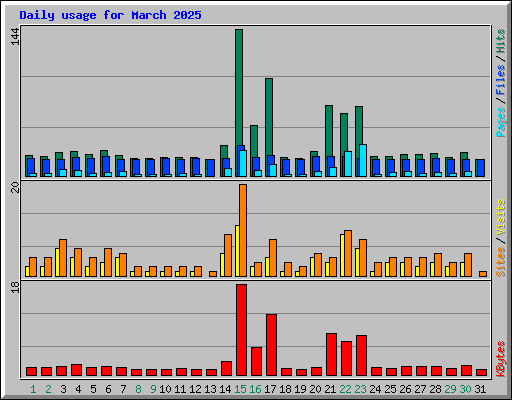Click the red KBytes bar for day 17
The width and height of the screenshot is (512, 400).
tap(271, 345)
